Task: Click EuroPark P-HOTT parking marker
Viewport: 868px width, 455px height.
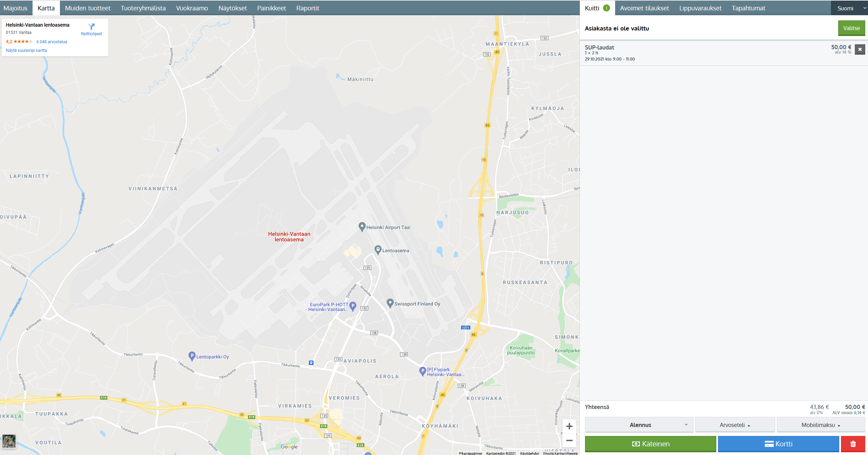Action: coord(353,306)
